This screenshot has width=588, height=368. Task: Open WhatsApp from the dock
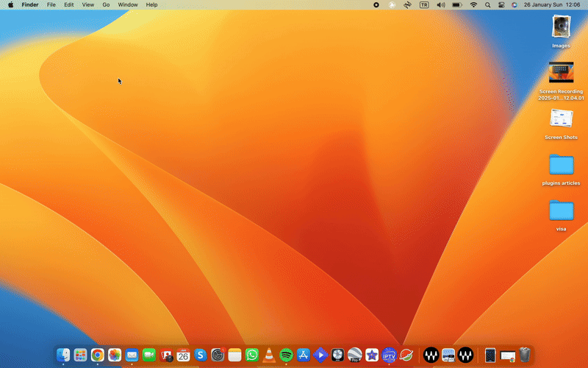252,355
